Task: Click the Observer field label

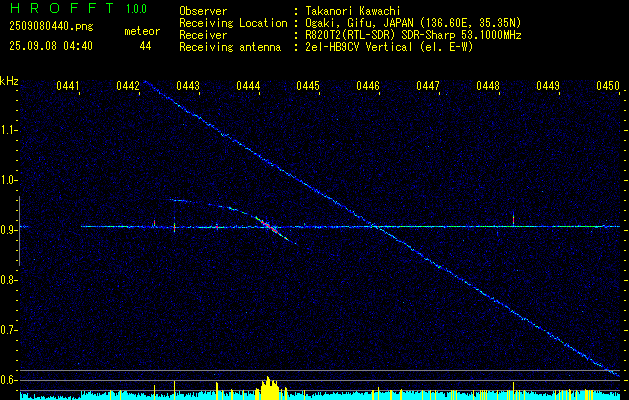Action: [x=203, y=11]
